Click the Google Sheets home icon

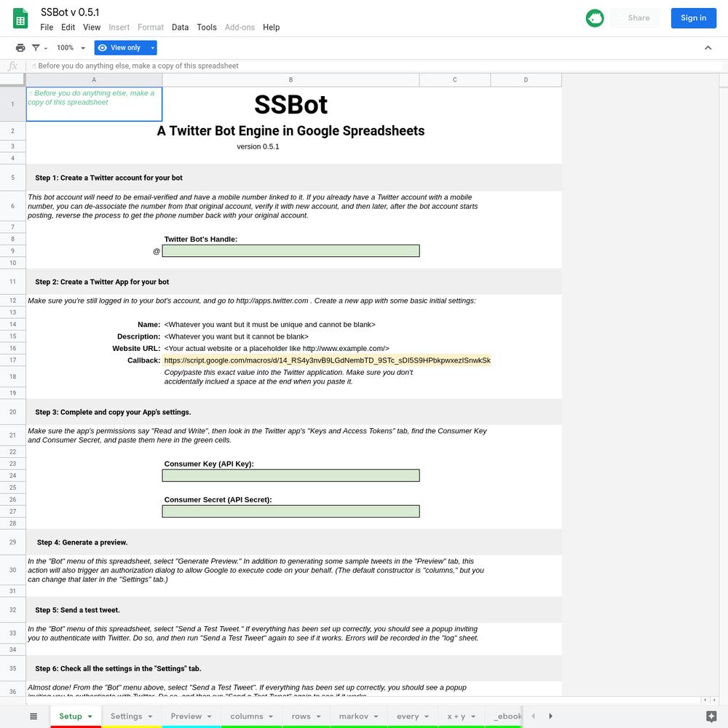(x=20, y=19)
